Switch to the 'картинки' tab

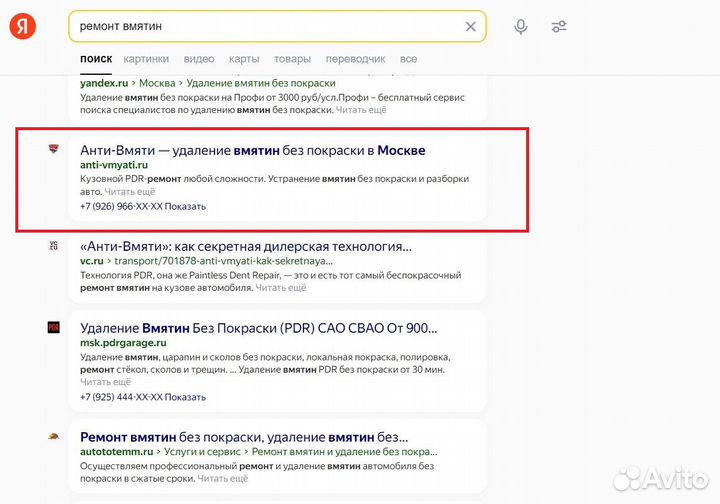click(x=146, y=59)
